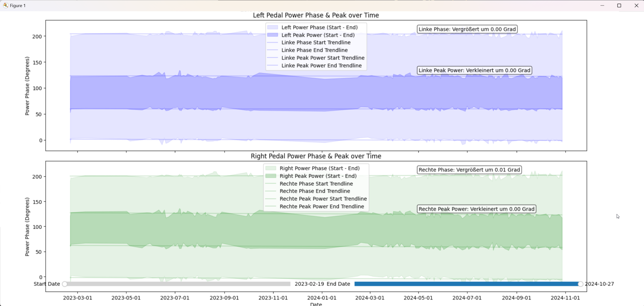Screen dimensions: 644x306
Task: Click the gray Start Date slider track
Action: [177, 284]
